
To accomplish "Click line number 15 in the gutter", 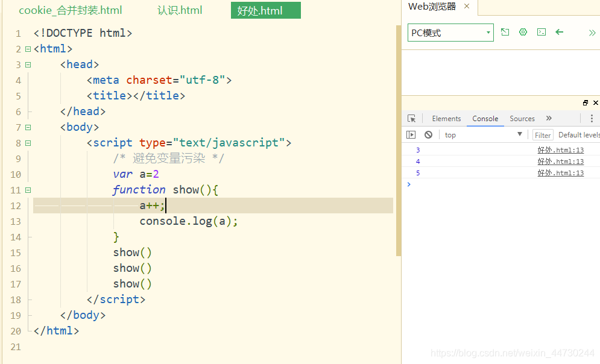I will (x=16, y=253).
